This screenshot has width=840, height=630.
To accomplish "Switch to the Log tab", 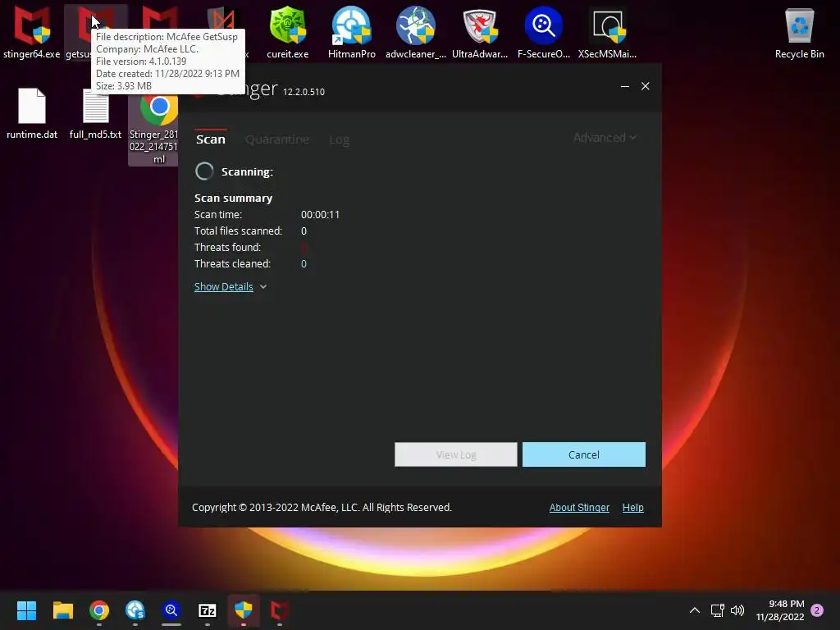I will [339, 139].
